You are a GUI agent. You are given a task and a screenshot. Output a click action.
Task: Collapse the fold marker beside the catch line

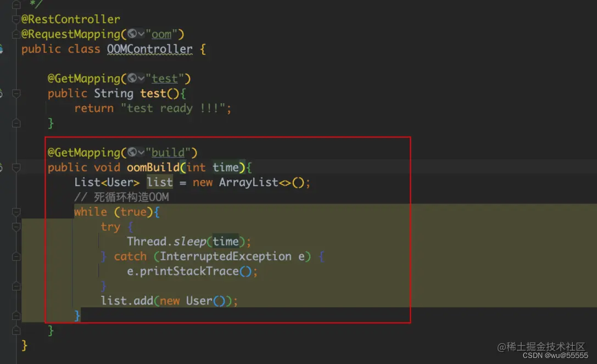16,256
